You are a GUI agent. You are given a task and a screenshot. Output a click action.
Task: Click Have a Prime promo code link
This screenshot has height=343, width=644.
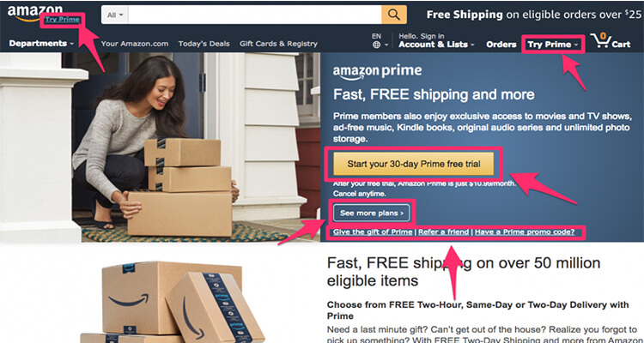[525, 232]
